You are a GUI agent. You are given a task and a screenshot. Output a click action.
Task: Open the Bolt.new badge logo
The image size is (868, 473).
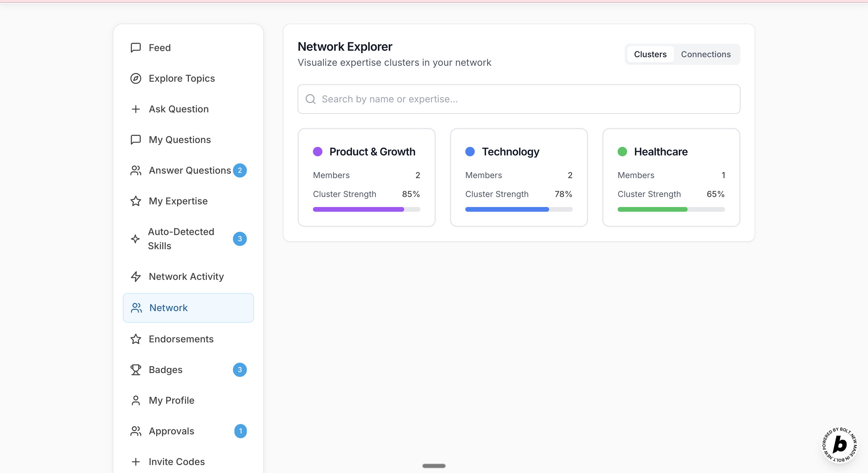tap(839, 445)
